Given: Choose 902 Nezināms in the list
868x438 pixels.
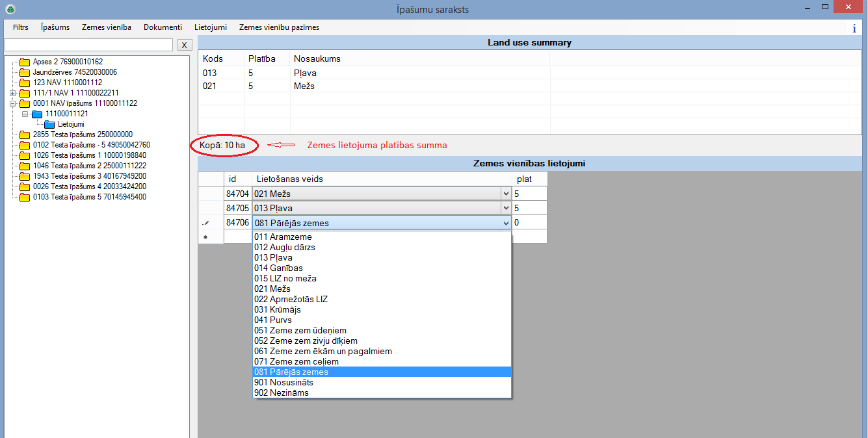Looking at the screenshot, I should point(282,393).
